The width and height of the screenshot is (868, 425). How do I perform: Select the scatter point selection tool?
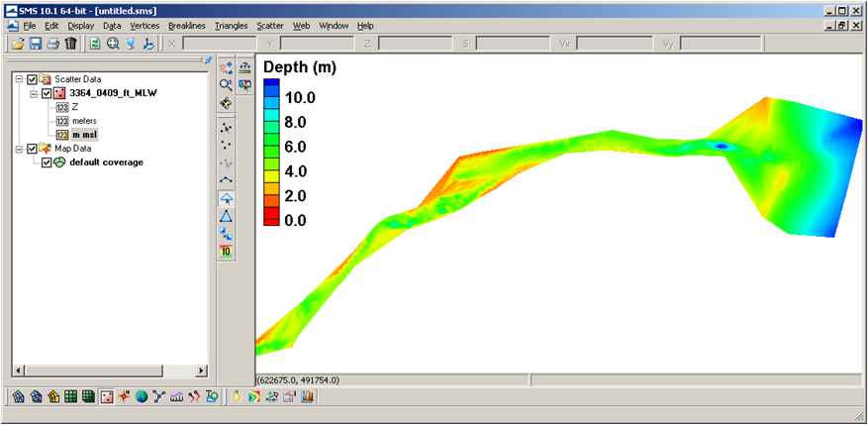click(x=226, y=128)
